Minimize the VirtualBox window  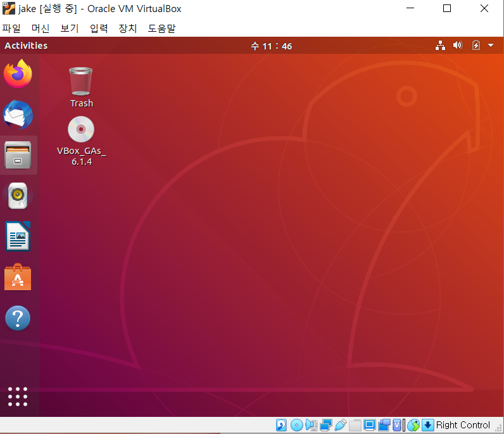coord(410,8)
